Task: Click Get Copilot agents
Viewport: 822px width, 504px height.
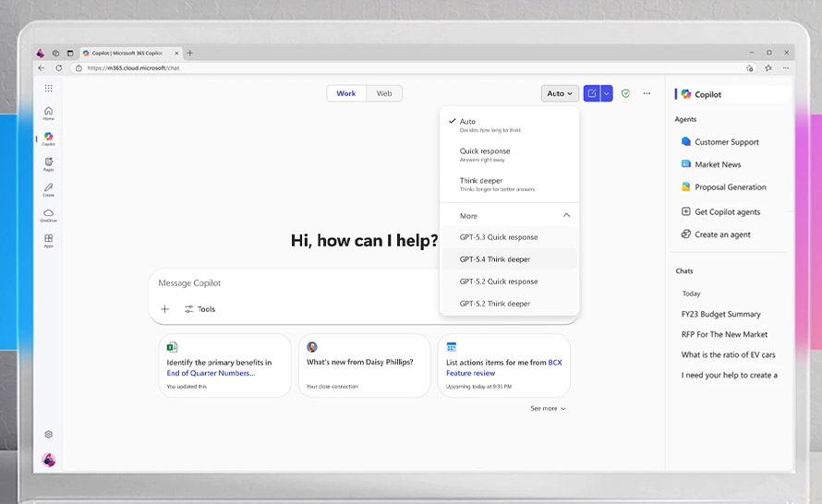Action: (x=727, y=211)
